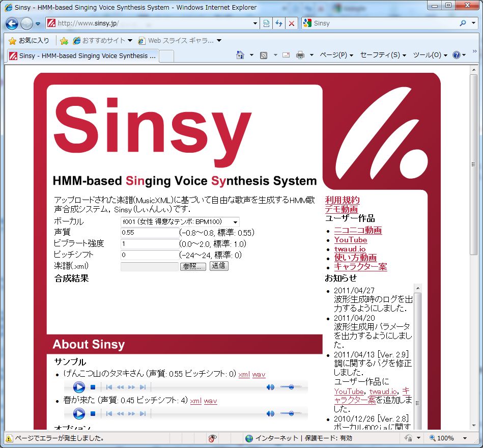Stop the 春が来た sample playback
Screen dimensions: 483x448
pyautogui.click(x=93, y=413)
